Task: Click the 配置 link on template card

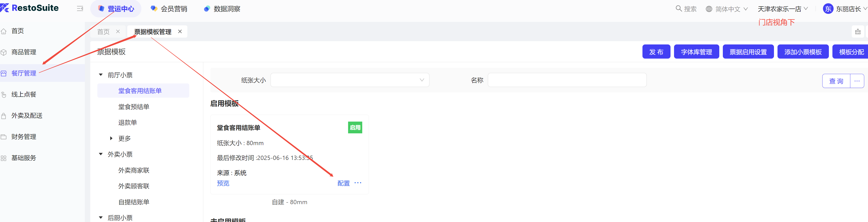Action: pos(343,183)
